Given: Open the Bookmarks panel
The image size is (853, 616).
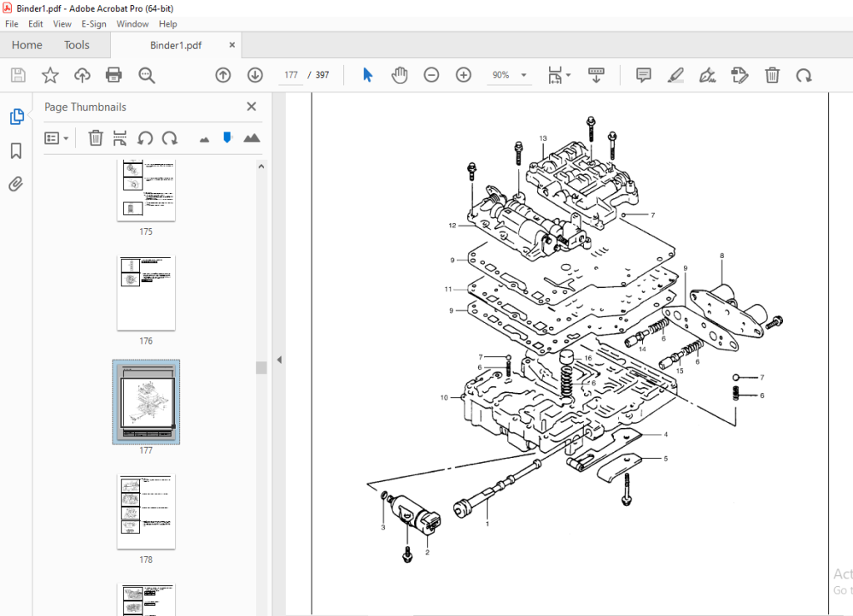Looking at the screenshot, I should (x=17, y=151).
